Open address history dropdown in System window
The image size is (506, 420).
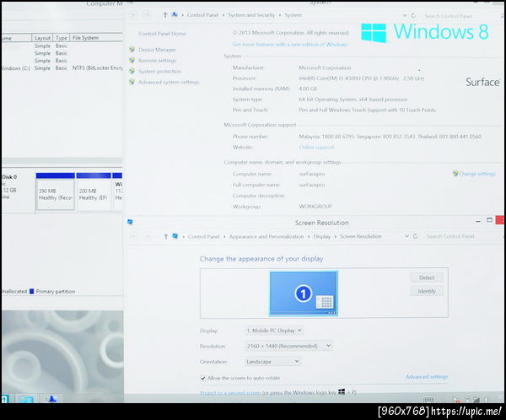405,15
